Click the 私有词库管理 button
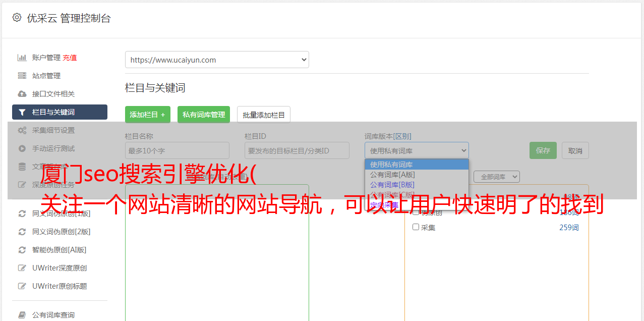 pyautogui.click(x=204, y=115)
